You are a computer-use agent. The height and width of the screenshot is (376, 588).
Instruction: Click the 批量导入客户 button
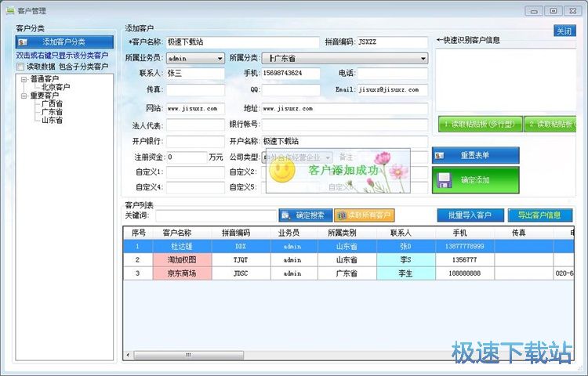[x=470, y=215]
